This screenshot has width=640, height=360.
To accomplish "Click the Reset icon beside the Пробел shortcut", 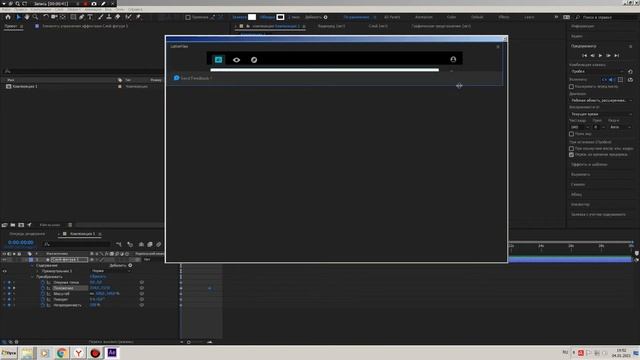I will (x=630, y=71).
